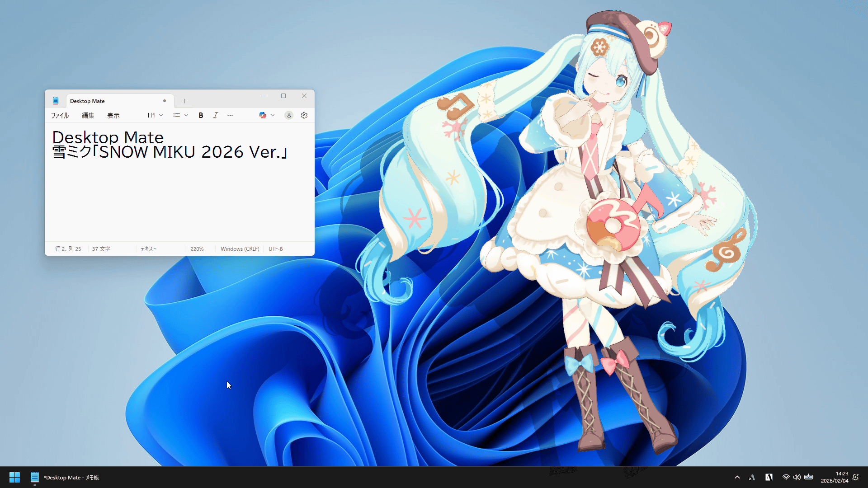Open the 編集 menu
Image resolution: width=868 pixels, height=488 pixels.
(88, 116)
